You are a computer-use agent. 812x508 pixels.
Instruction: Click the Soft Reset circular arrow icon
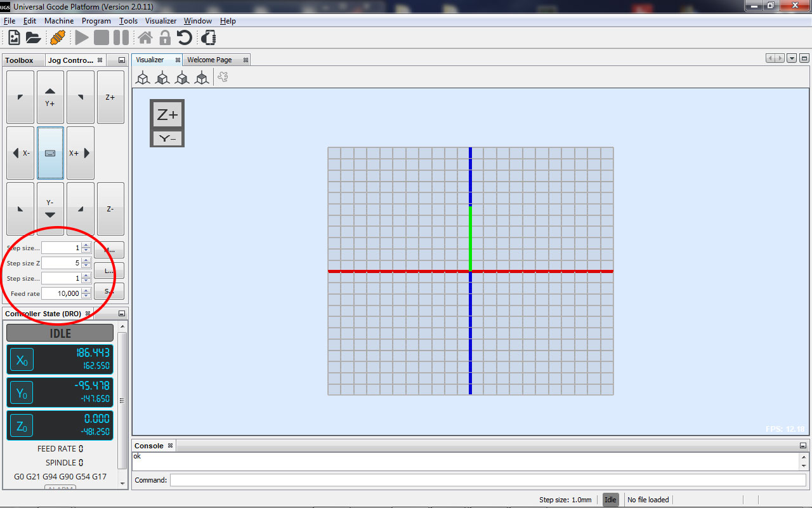click(x=185, y=38)
